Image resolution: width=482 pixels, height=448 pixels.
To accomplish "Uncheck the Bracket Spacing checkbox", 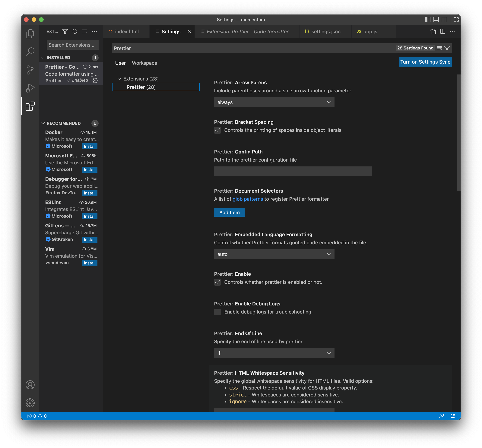I will point(217,130).
